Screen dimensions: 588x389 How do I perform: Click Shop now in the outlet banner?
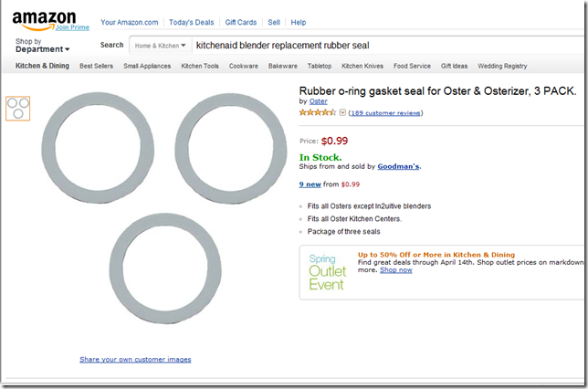pyautogui.click(x=395, y=270)
